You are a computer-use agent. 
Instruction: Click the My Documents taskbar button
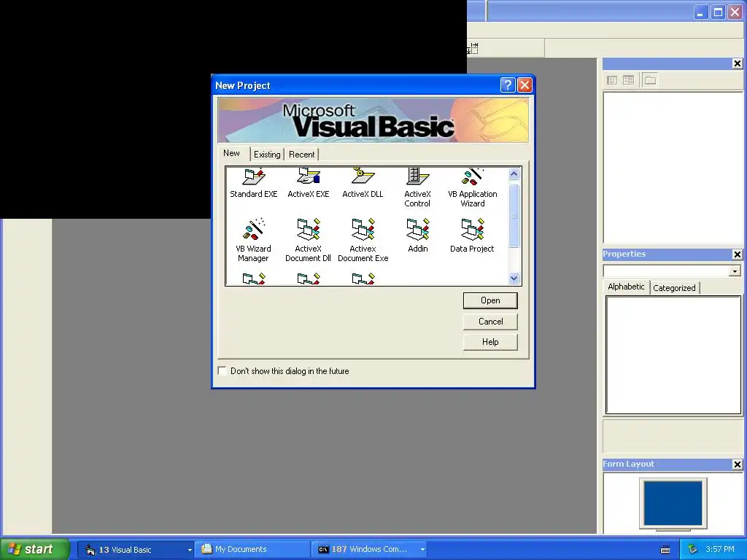point(252,550)
